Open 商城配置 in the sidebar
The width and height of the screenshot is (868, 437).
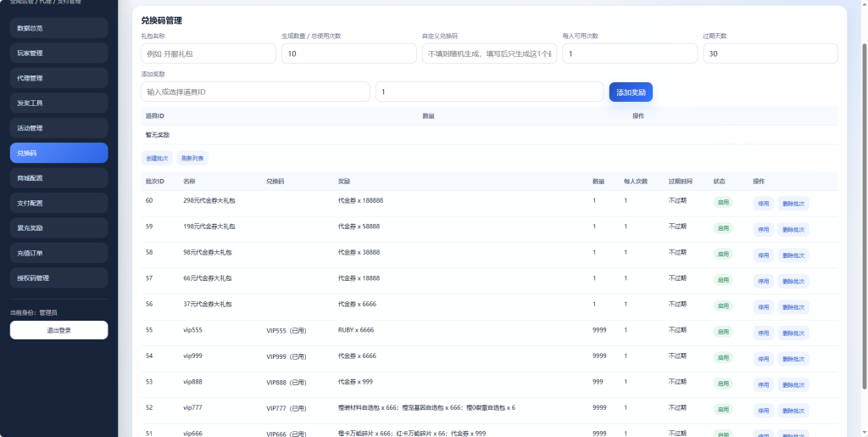tap(58, 178)
